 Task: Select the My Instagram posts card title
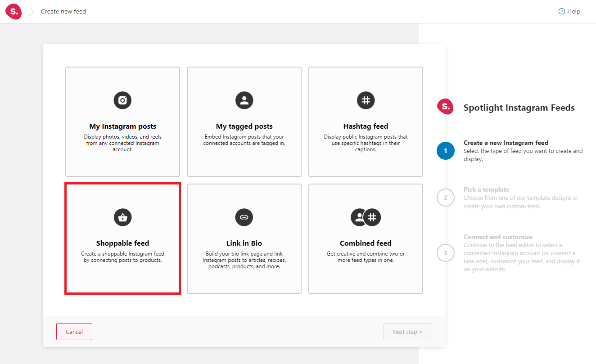(122, 126)
